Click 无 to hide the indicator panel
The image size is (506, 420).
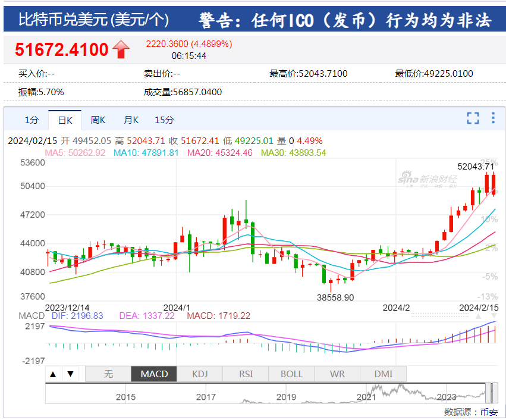(x=108, y=374)
